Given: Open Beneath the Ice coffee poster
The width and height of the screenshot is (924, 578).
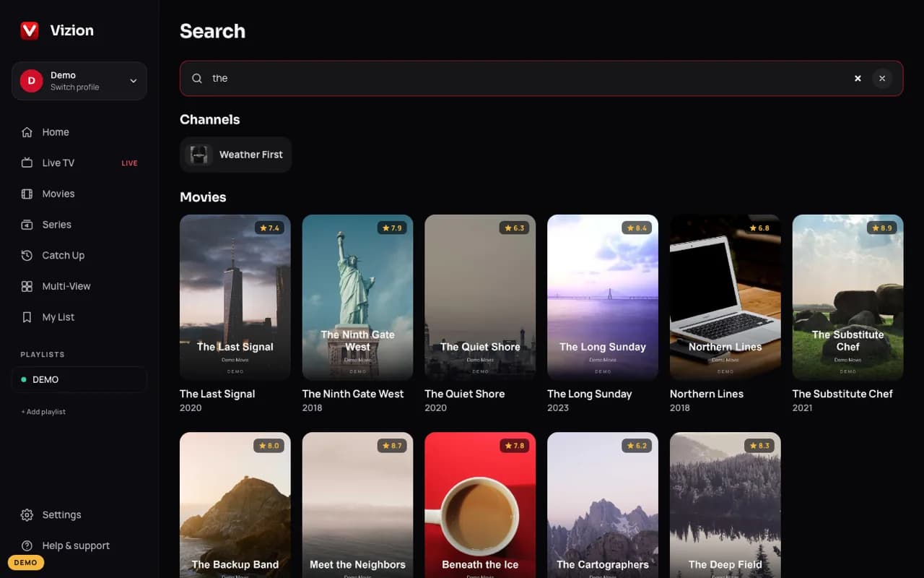Looking at the screenshot, I should tap(480, 505).
